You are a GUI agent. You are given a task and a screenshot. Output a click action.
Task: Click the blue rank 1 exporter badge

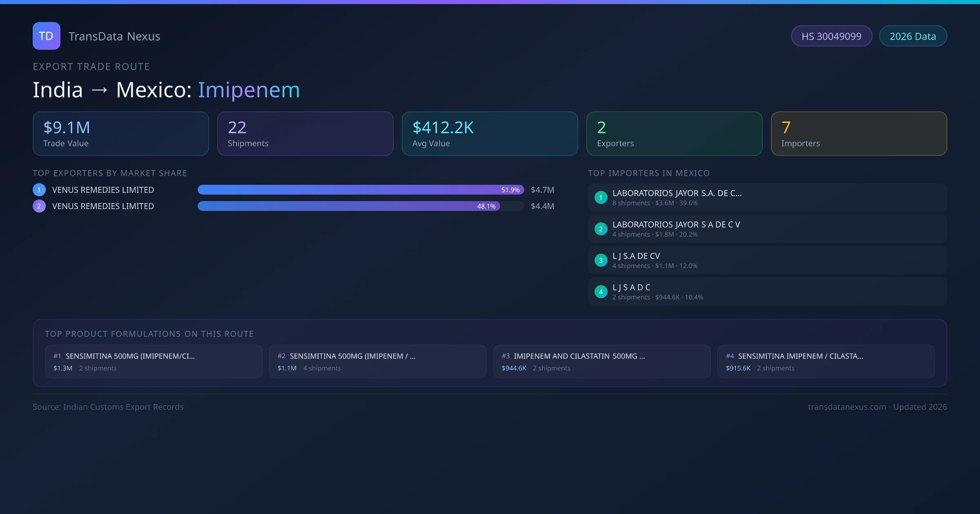39,190
